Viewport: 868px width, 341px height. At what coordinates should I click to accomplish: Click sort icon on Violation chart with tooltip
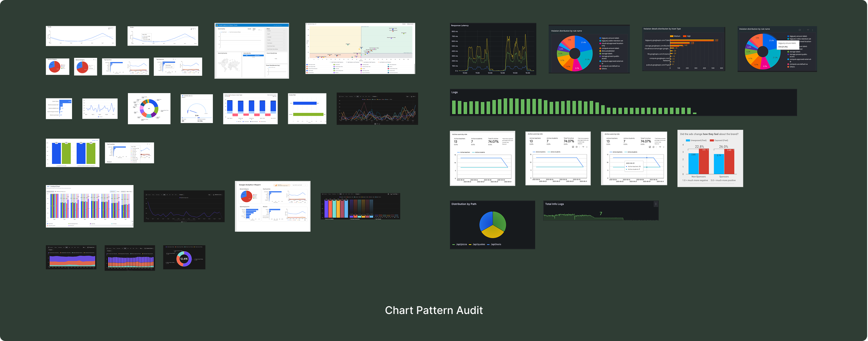[800, 30]
